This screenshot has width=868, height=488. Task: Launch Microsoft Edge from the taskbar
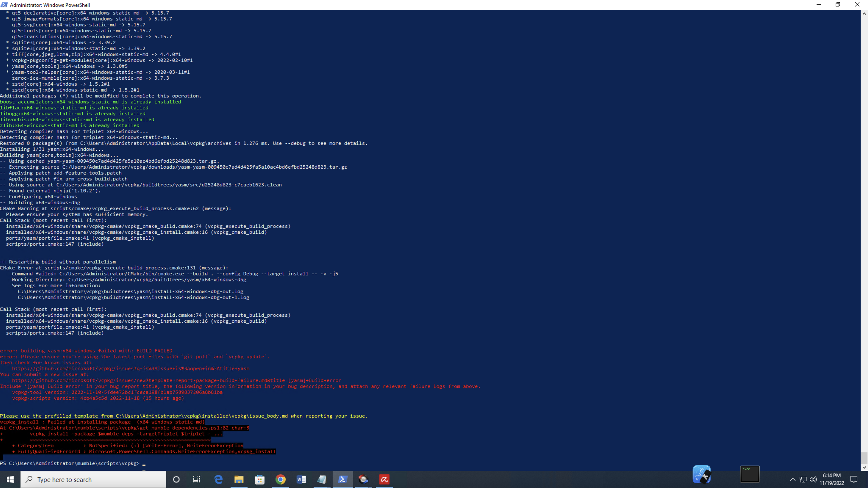218,479
